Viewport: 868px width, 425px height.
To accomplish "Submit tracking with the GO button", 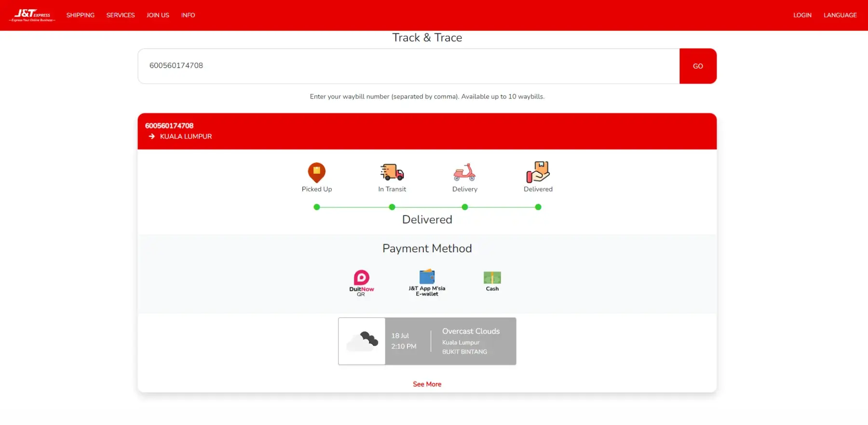I will point(698,66).
